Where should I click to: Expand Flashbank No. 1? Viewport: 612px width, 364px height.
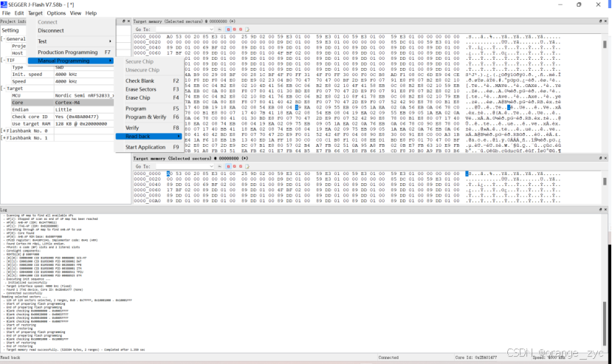tap(3, 138)
